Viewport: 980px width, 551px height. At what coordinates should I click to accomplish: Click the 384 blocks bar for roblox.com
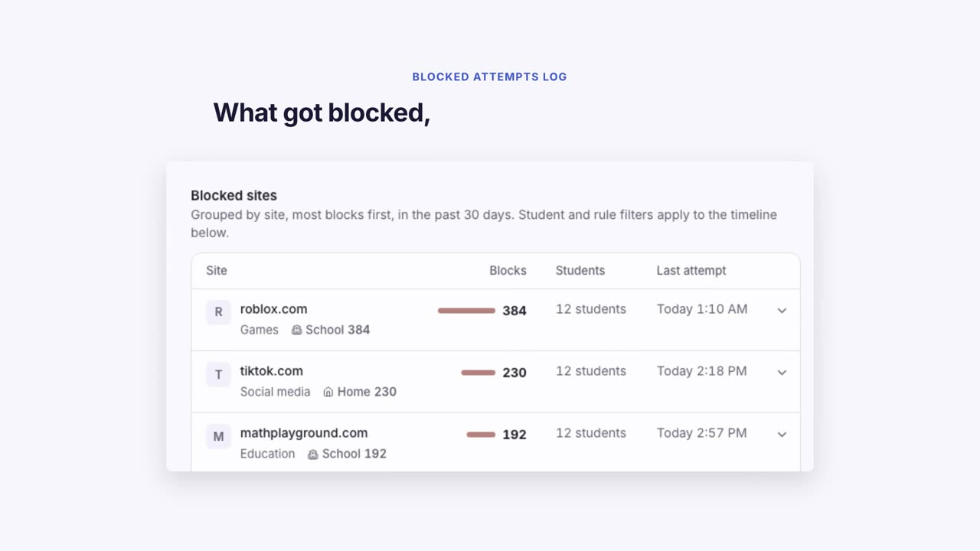click(466, 311)
